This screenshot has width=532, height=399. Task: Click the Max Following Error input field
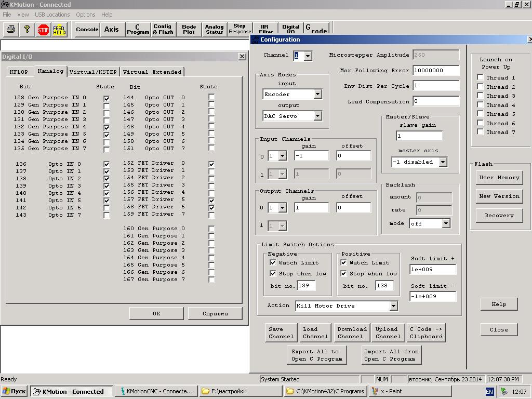(436, 71)
